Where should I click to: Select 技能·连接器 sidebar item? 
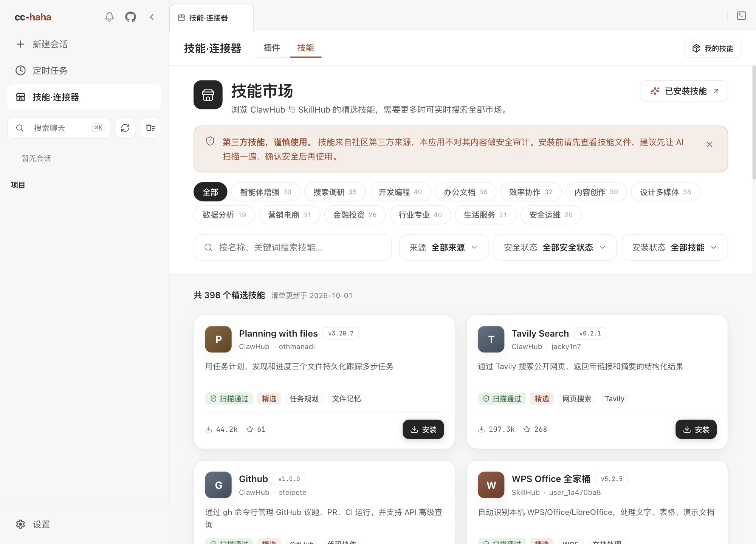click(84, 97)
